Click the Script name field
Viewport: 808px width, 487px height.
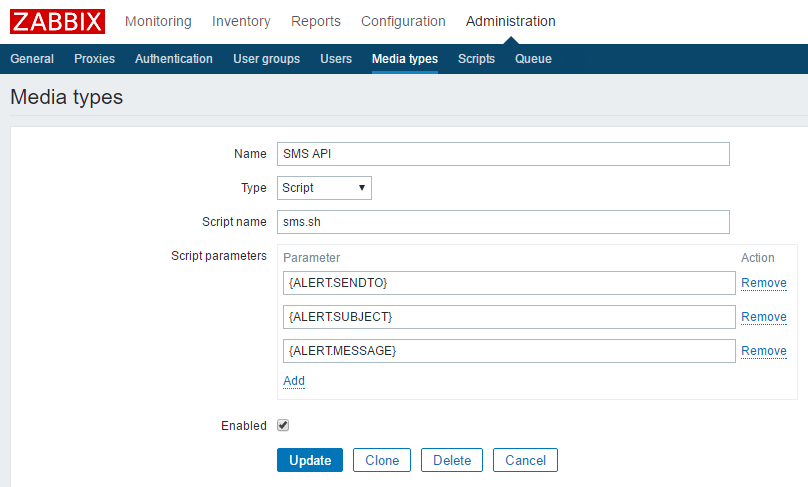tap(503, 222)
